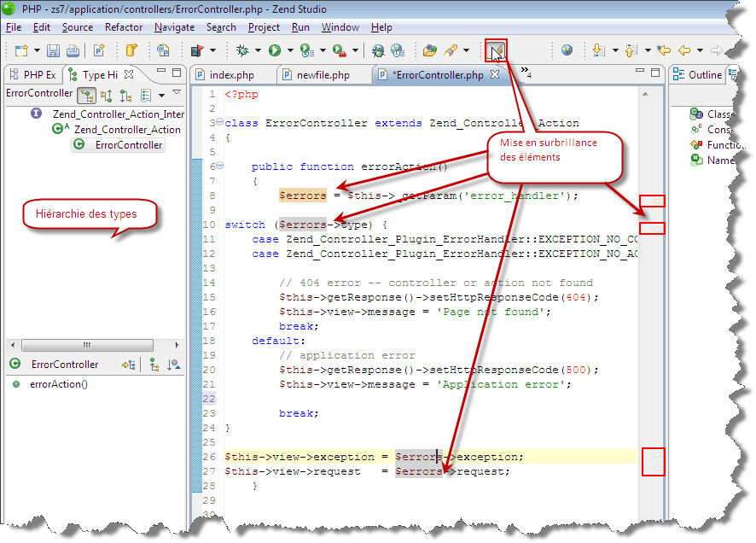Collapse the class ErrorController code fold

coord(219,123)
